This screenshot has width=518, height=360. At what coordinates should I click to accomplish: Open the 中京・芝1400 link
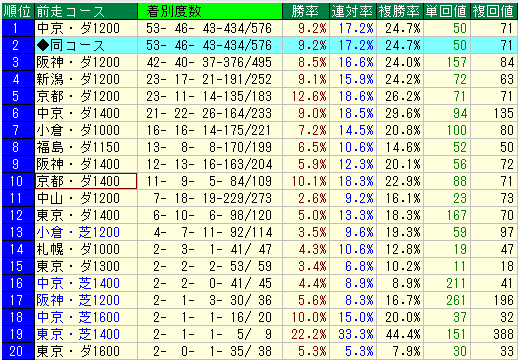[x=78, y=283]
